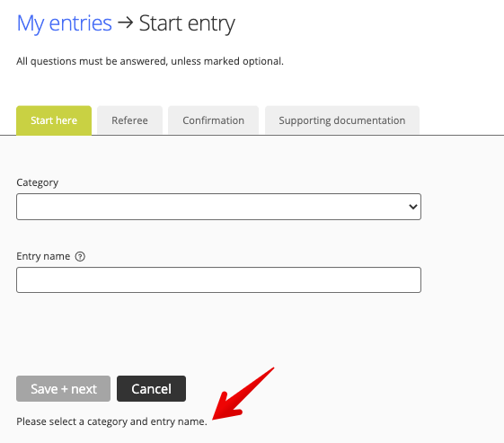Click the Start entry page heading

coord(187,23)
